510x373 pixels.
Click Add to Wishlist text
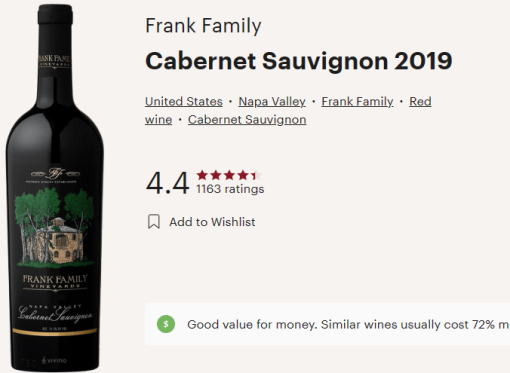point(212,222)
